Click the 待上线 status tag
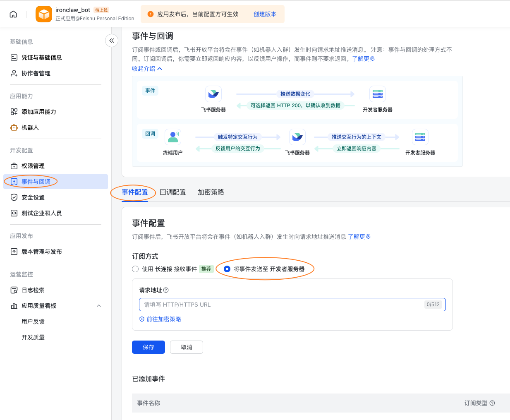510x420 pixels. click(101, 10)
